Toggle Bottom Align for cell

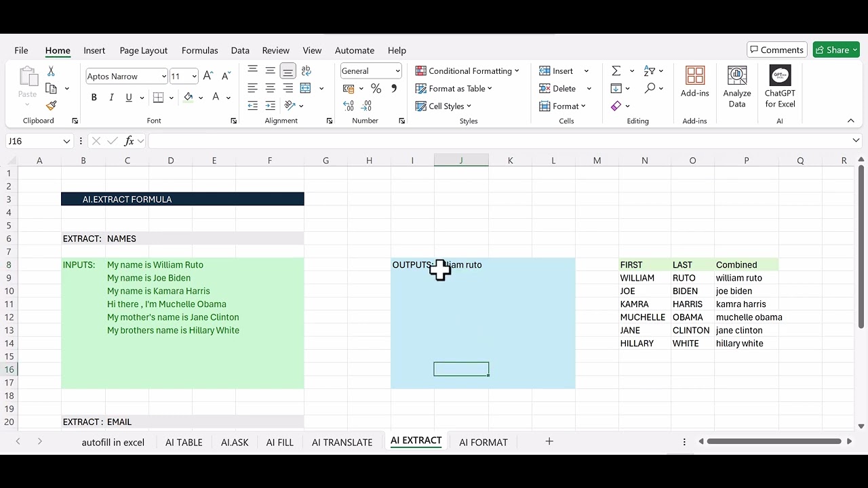tap(288, 70)
